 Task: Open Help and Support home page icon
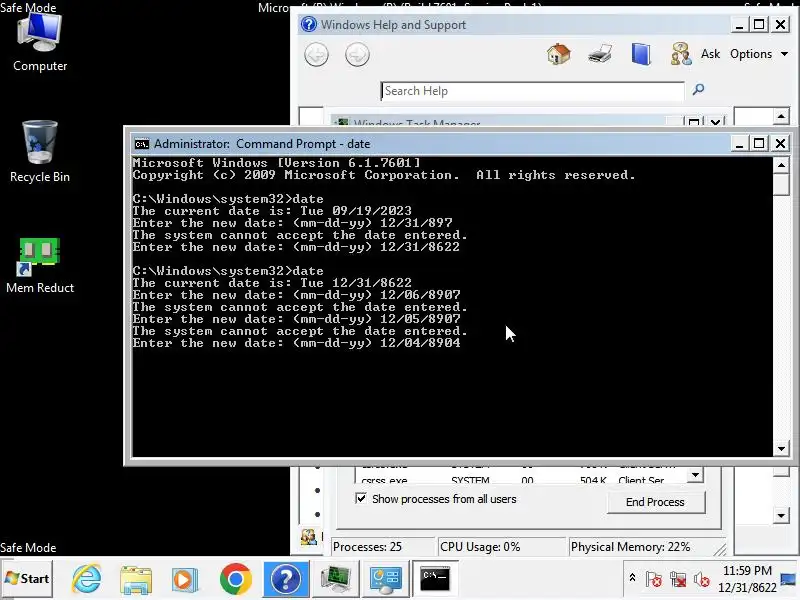[559, 54]
